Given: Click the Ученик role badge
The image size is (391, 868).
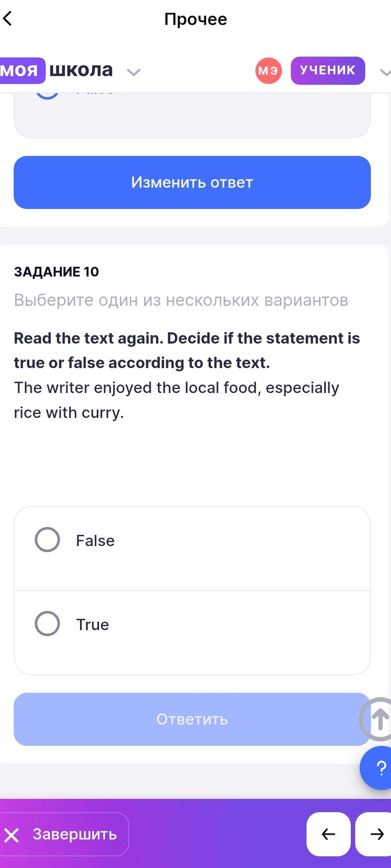Looking at the screenshot, I should click(328, 71).
